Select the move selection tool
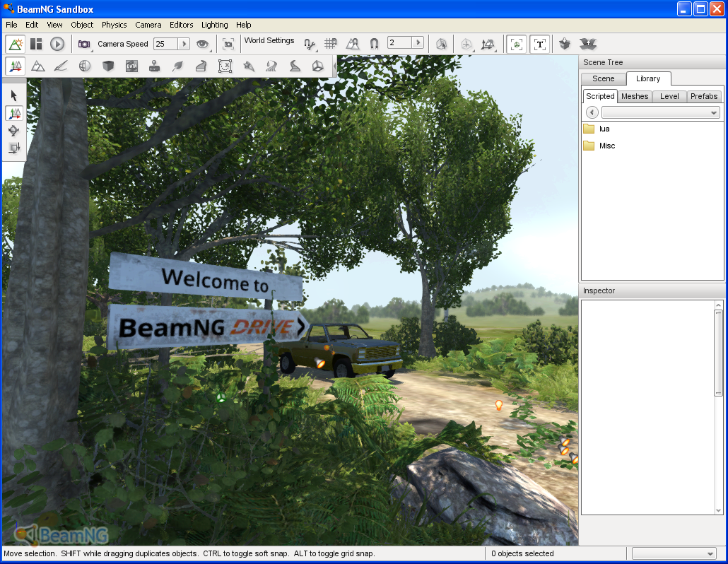The image size is (728, 564). click(x=14, y=113)
